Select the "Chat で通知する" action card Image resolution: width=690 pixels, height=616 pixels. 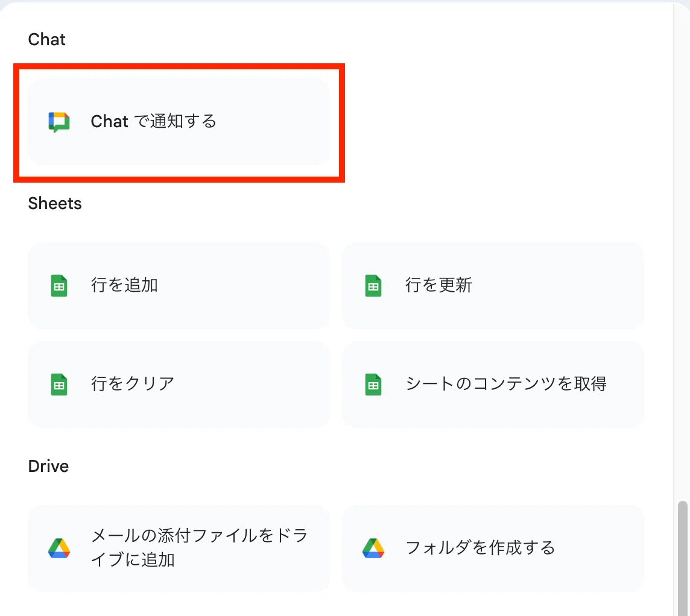pyautogui.click(x=179, y=122)
